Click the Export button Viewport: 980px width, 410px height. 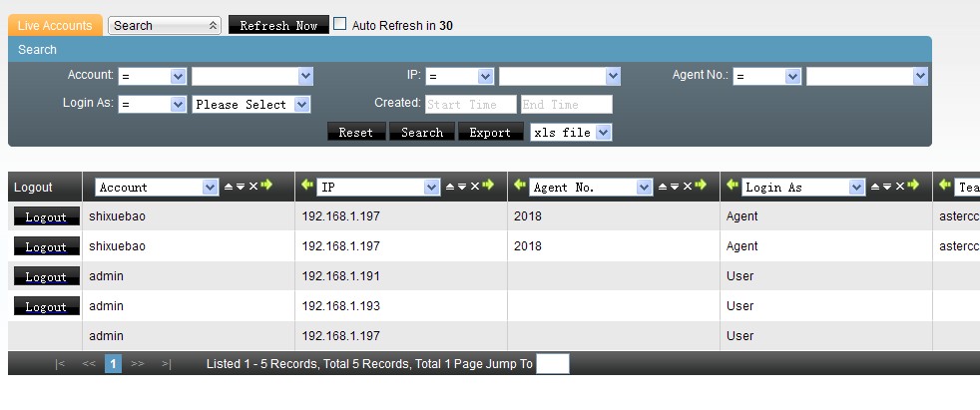tap(490, 132)
